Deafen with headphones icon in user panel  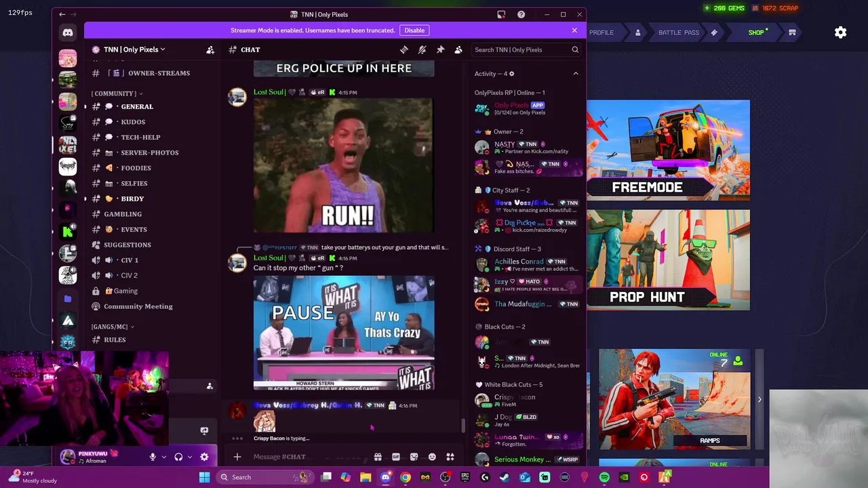click(x=178, y=457)
